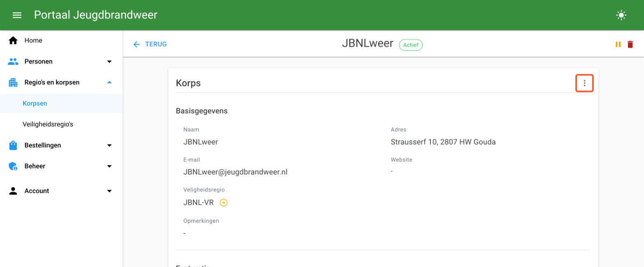Image resolution: width=644 pixels, height=267 pixels.
Task: Go to JBNL-VR via the yellow arrow icon
Action: 224,202
